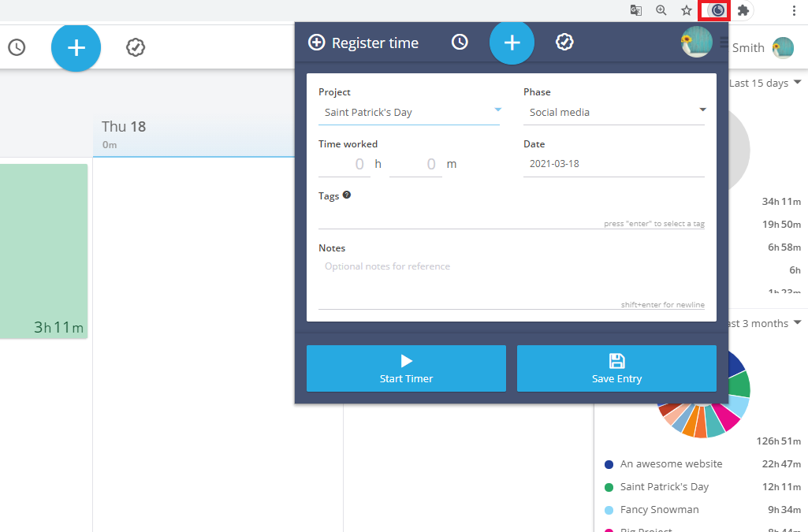This screenshot has width=808, height=532.
Task: Click the translate page icon
Action: click(x=636, y=10)
